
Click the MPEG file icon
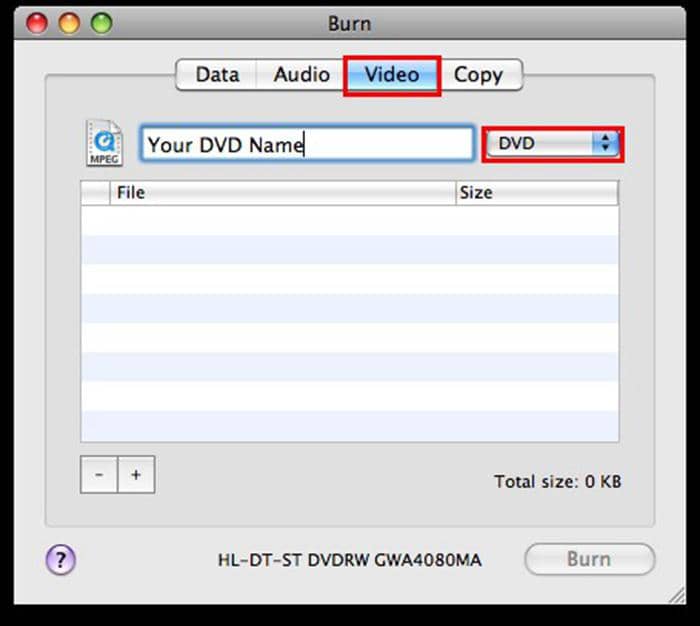104,143
